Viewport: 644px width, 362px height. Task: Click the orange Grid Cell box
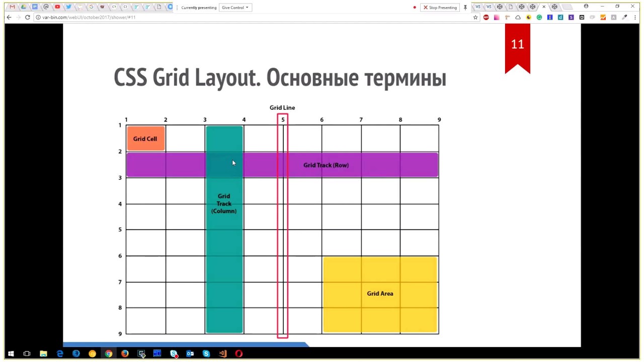click(x=145, y=139)
